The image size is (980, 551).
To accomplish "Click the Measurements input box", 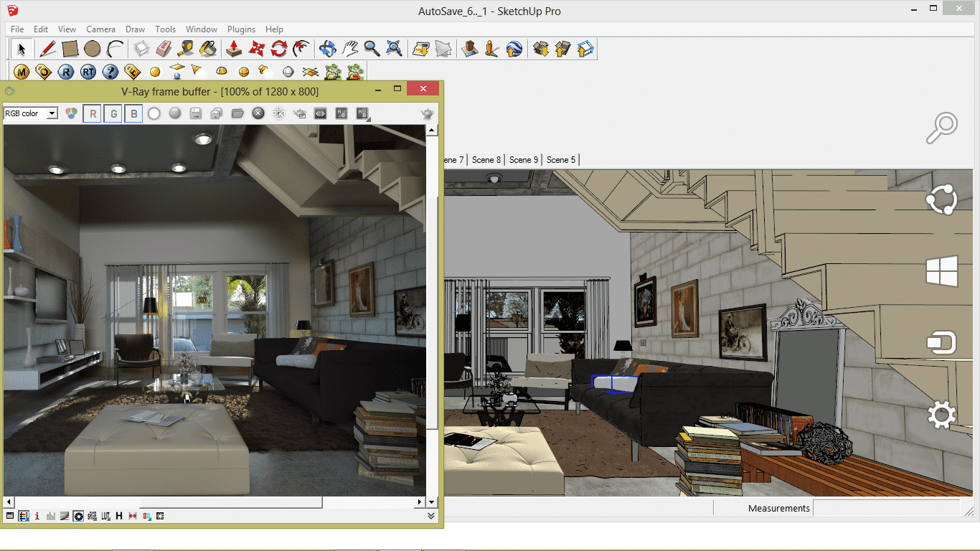I will pos(886,508).
